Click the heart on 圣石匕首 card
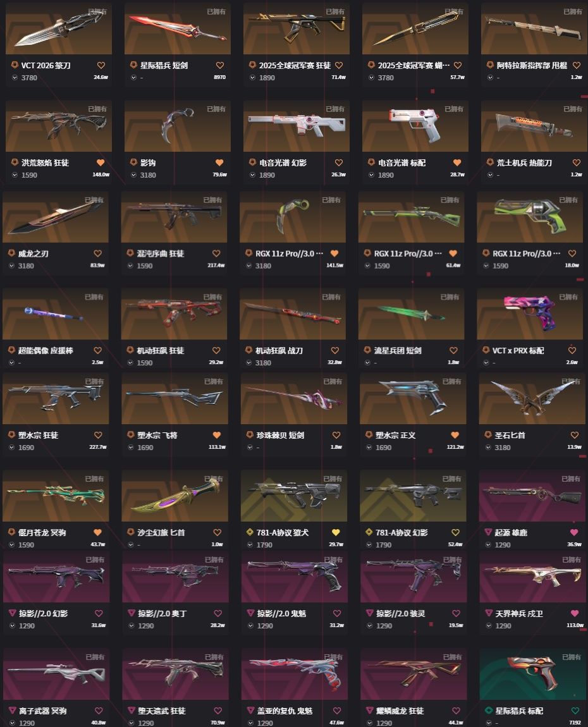Viewport: 588px width, 727px height. tap(575, 435)
